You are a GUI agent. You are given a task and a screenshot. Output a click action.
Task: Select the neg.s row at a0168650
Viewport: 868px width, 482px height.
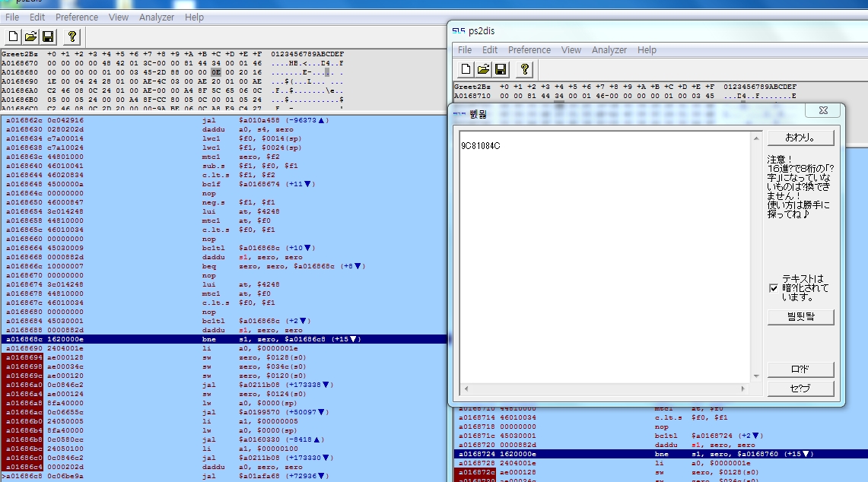point(224,202)
